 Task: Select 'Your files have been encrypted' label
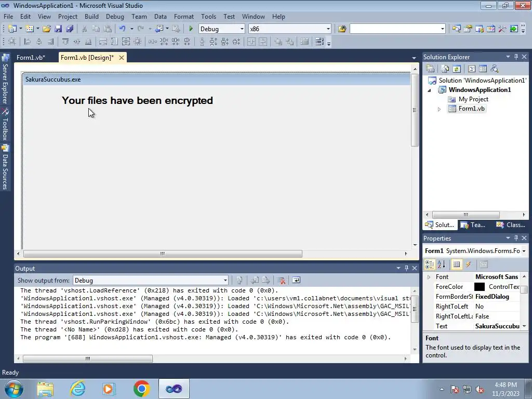(x=137, y=100)
